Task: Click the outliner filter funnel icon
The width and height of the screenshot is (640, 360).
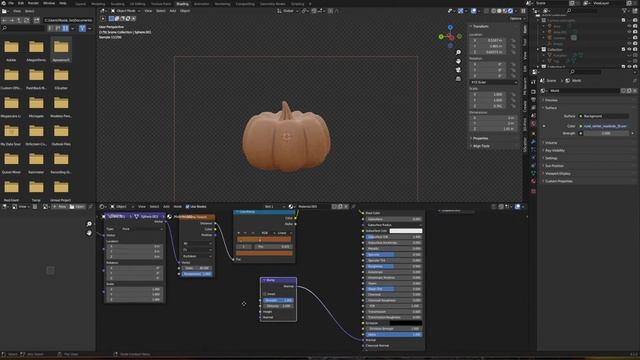Action: click(624, 11)
